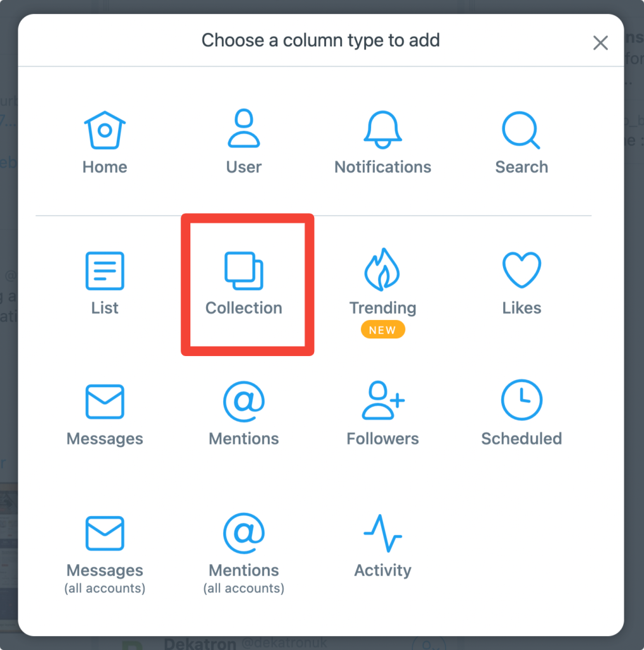Select the User column type
Image resolution: width=644 pixels, height=650 pixels.
point(244,140)
